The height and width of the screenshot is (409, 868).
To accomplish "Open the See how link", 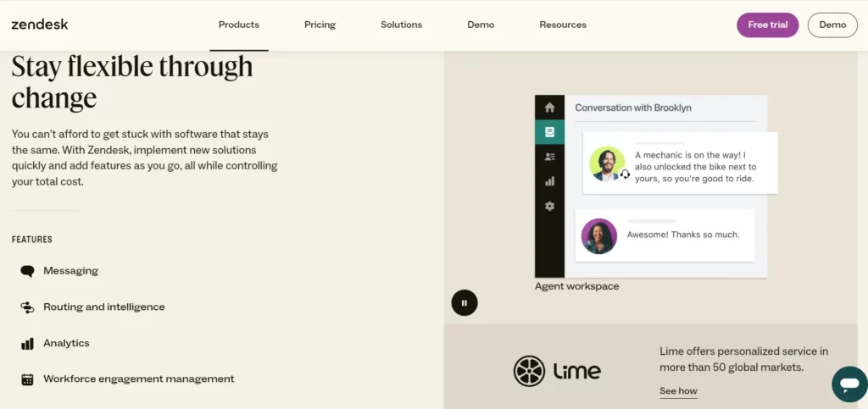I will [678, 391].
